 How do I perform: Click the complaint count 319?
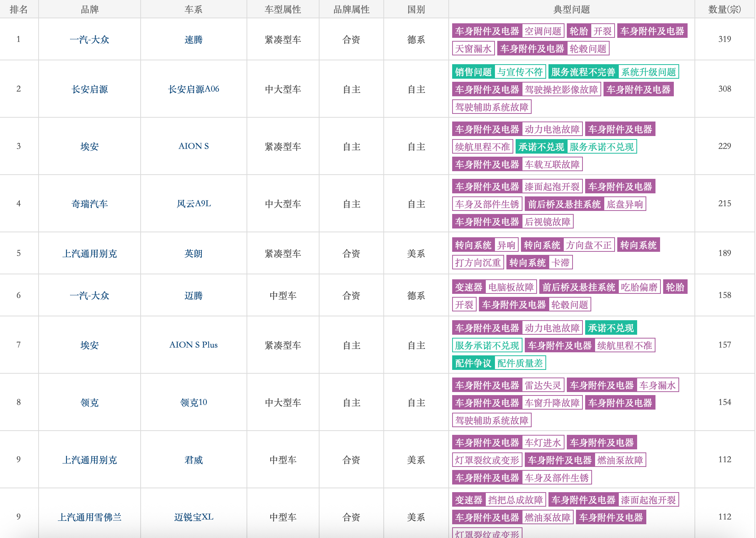coord(725,39)
